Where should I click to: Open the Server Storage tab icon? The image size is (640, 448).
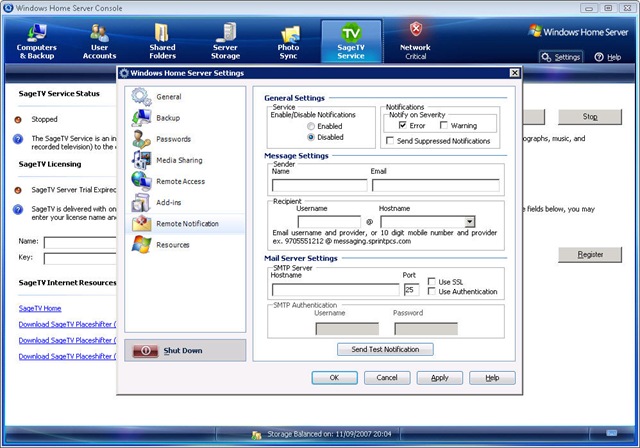[226, 32]
